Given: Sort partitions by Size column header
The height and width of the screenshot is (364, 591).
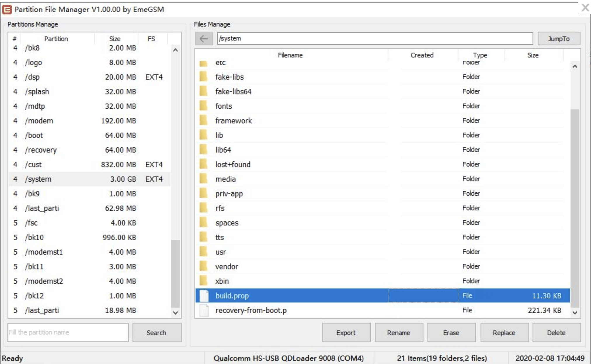Looking at the screenshot, I should 115,39.
